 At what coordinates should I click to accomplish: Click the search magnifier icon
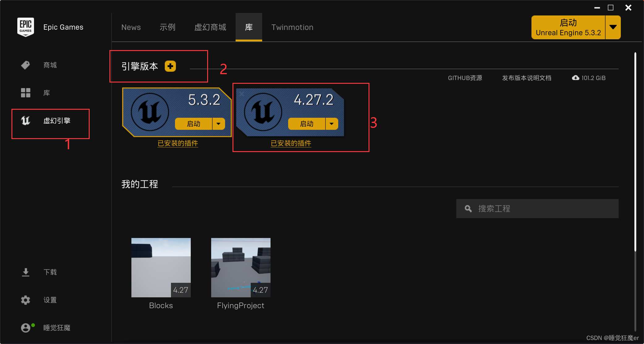click(x=468, y=209)
